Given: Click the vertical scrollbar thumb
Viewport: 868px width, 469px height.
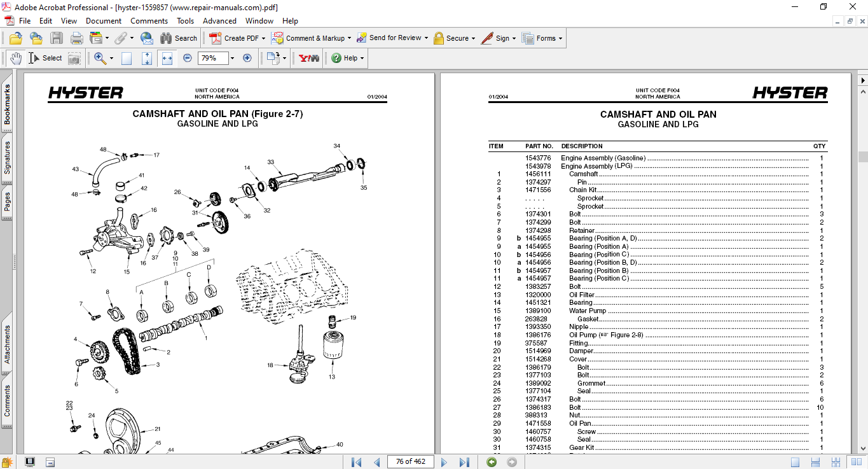Looking at the screenshot, I should pyautogui.click(x=862, y=157).
